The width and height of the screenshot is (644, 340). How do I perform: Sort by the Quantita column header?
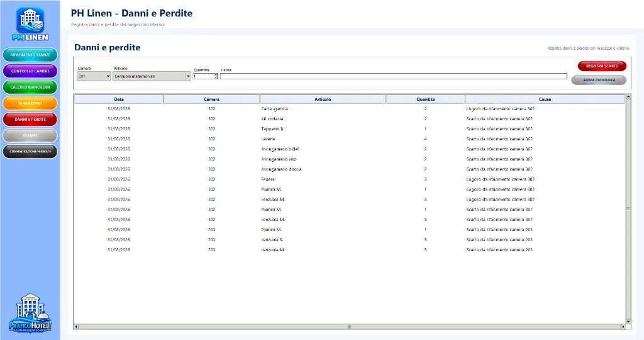coord(426,99)
